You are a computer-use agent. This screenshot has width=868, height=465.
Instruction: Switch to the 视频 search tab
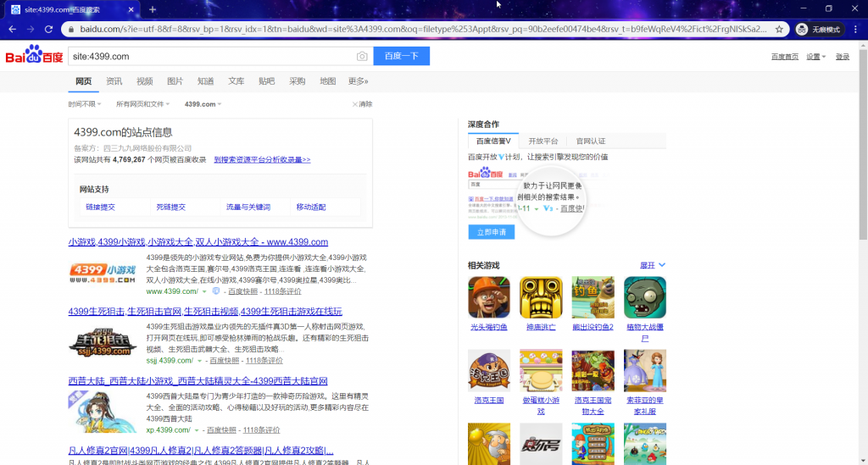[144, 81]
